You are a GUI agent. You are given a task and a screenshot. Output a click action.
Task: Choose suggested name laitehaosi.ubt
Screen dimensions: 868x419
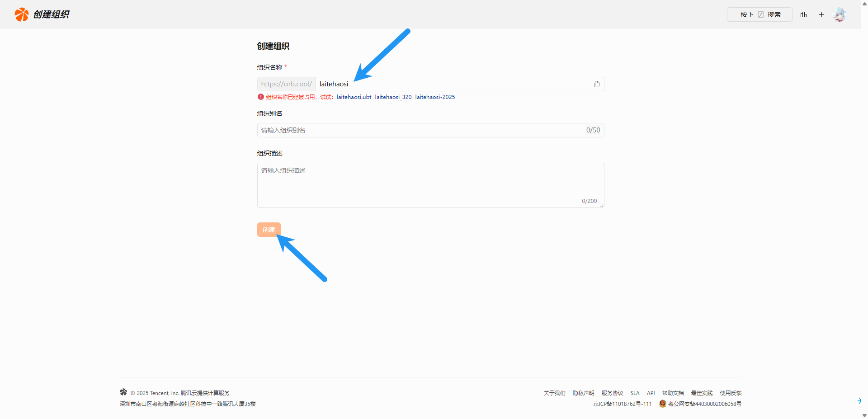coord(354,97)
